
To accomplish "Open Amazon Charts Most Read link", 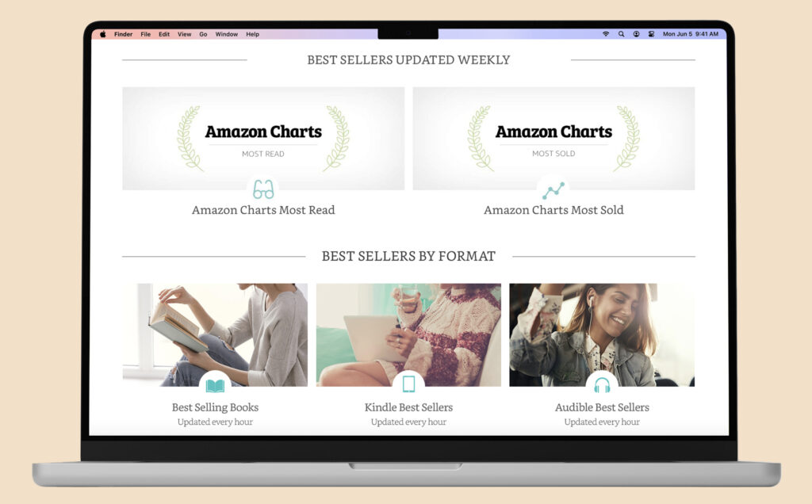I will tap(263, 210).
